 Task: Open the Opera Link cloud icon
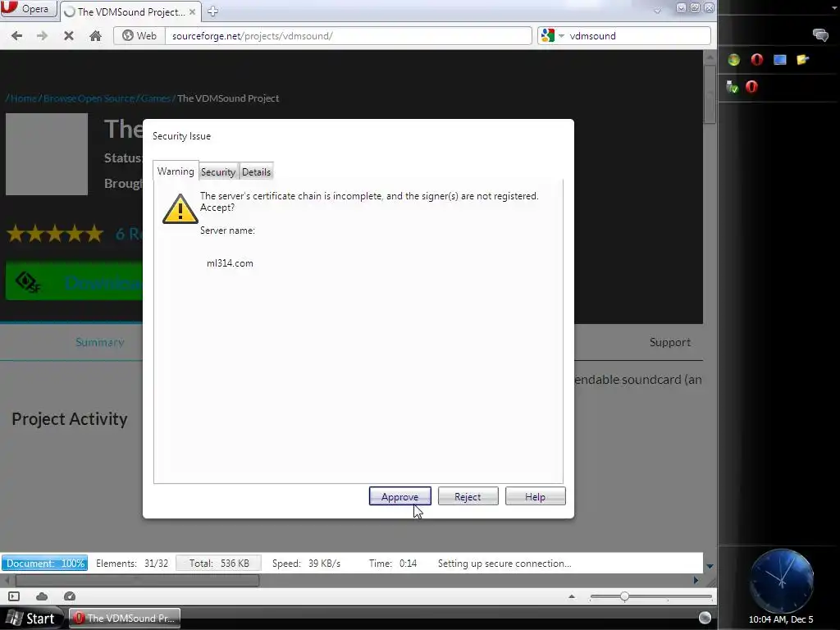[42, 596]
